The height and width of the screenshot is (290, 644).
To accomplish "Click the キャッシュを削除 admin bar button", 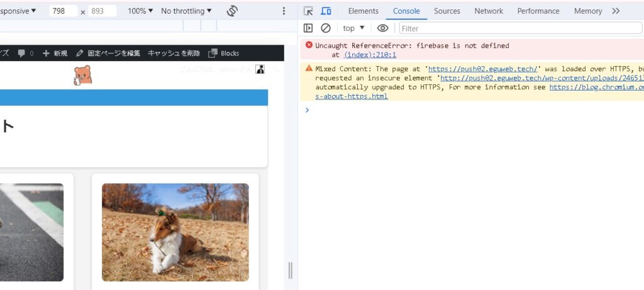I will click(174, 53).
